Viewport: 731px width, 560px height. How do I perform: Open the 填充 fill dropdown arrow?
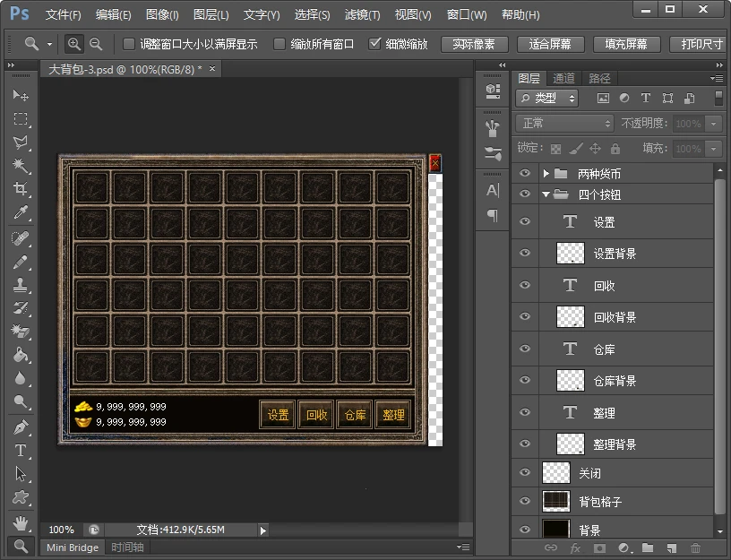[714, 149]
